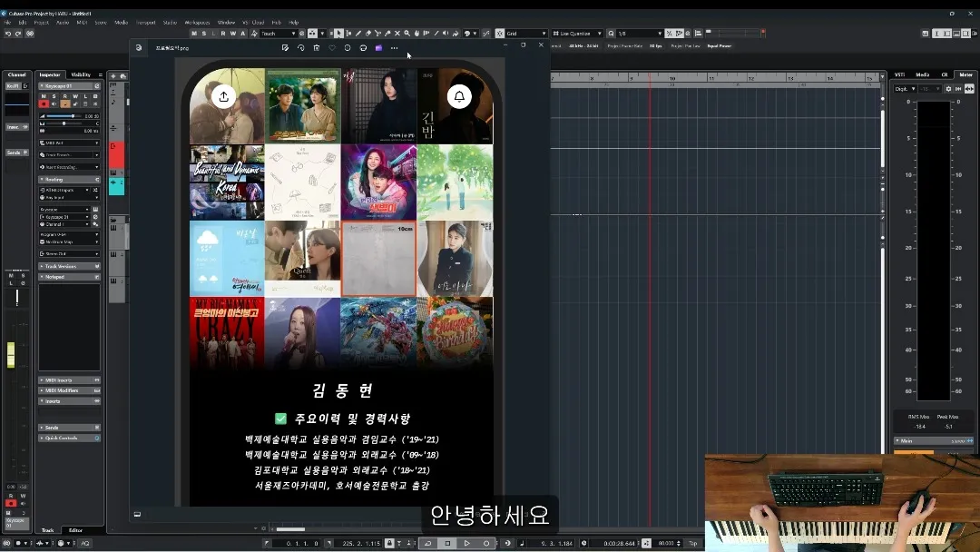This screenshot has height=552, width=980.
Task: Switch to the Editor tab at bottom
Action: point(75,530)
